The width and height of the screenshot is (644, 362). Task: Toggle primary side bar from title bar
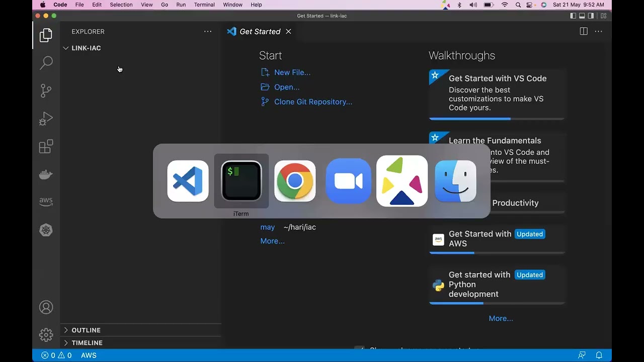coord(573,16)
